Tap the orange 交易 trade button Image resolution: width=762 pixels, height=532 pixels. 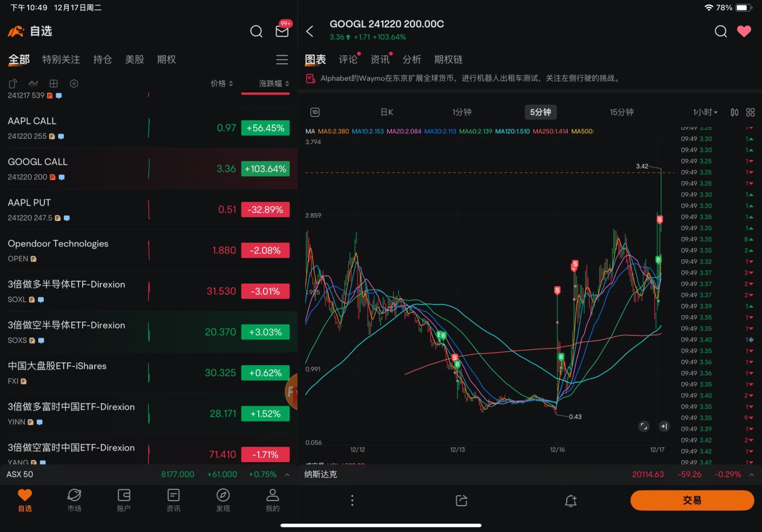tap(692, 500)
